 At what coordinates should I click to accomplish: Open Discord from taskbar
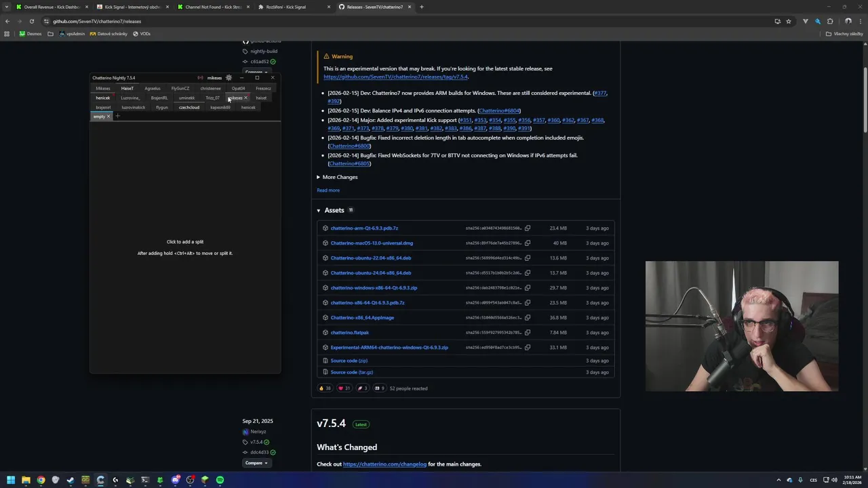(x=175, y=480)
